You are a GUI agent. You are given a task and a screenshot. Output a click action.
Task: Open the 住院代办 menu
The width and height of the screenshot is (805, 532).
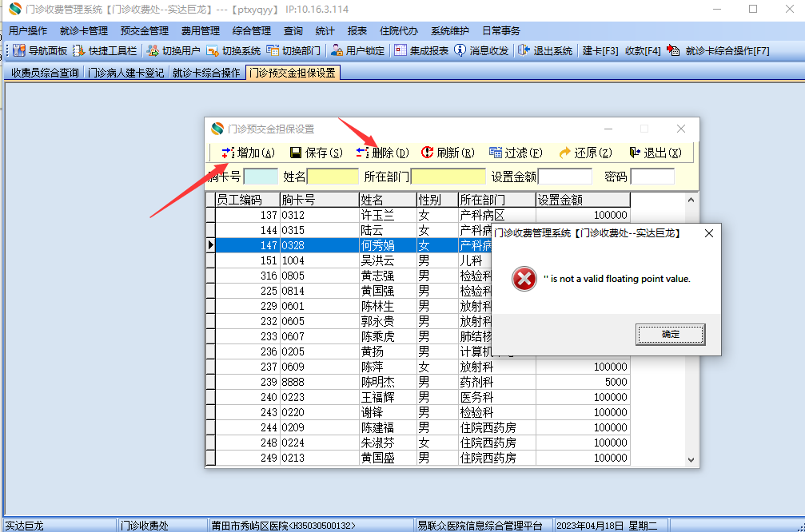pos(398,31)
